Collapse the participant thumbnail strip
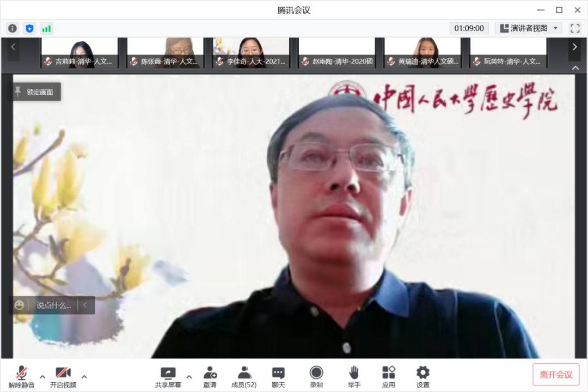This screenshot has height=392, width=588. click(575, 68)
